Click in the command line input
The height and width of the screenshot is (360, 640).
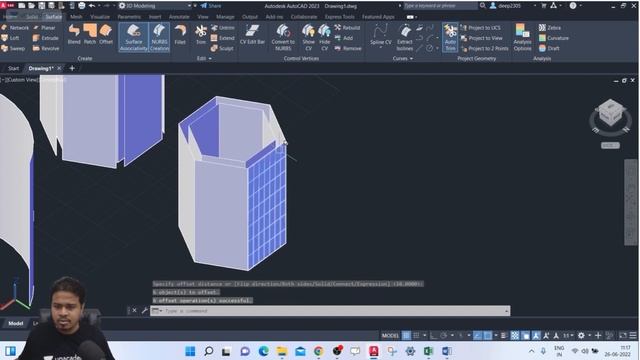click(x=331, y=311)
